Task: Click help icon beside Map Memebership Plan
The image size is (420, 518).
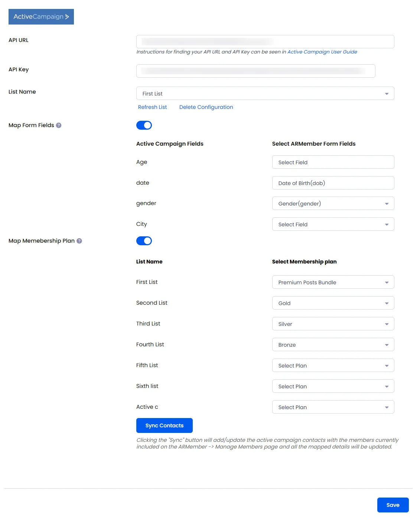Action: tap(79, 241)
